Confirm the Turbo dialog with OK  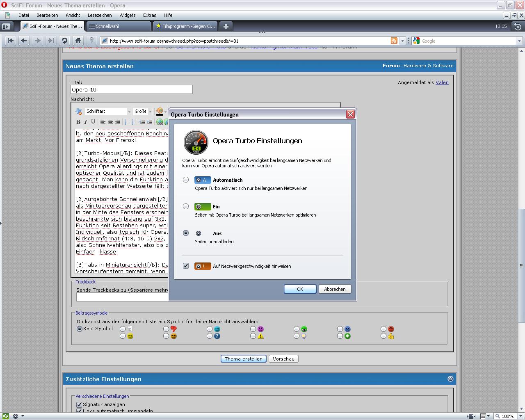click(300, 289)
